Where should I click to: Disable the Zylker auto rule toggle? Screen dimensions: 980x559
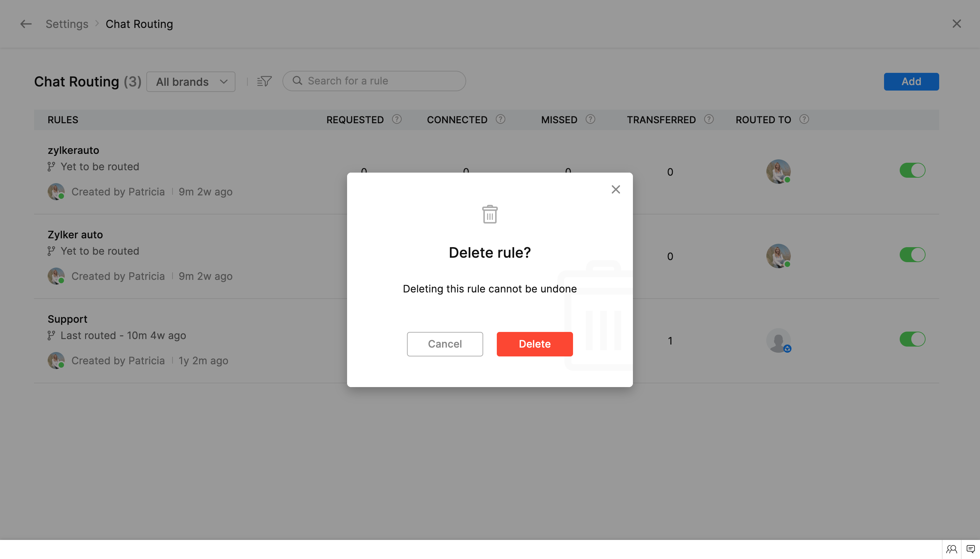912,255
